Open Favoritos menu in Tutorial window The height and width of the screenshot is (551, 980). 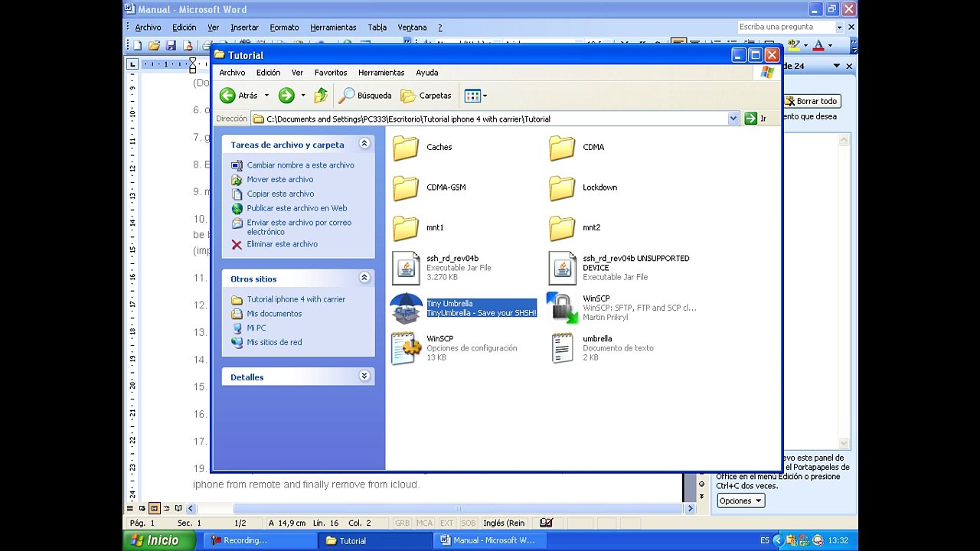click(331, 73)
